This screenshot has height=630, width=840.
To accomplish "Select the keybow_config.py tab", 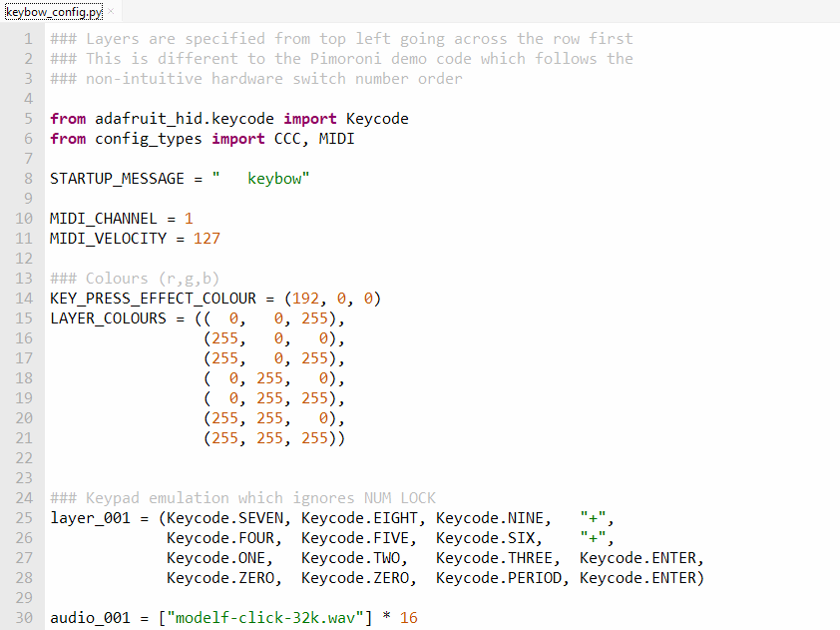I will (54, 12).
